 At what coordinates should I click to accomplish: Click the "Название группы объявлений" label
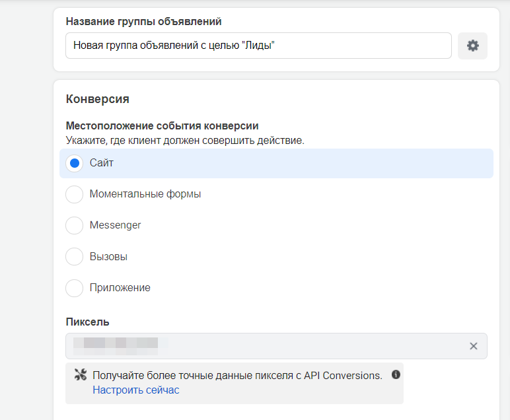pyautogui.click(x=143, y=21)
